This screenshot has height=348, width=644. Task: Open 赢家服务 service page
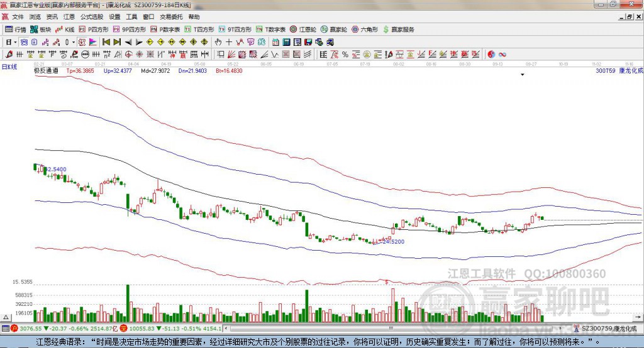398,30
